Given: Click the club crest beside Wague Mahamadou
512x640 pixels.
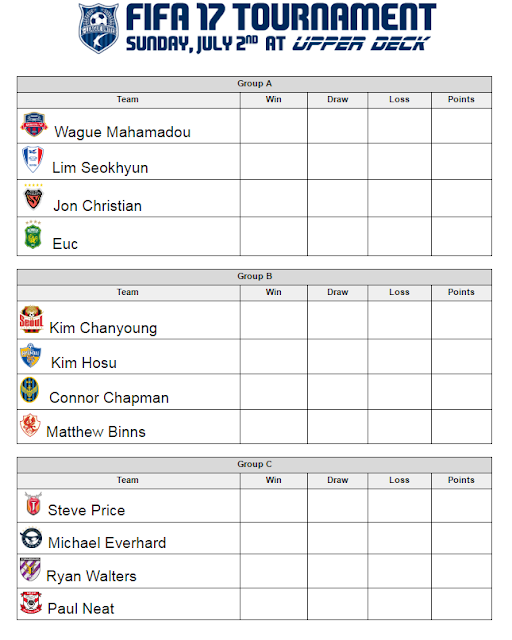Looking at the screenshot, I should 34,124.
